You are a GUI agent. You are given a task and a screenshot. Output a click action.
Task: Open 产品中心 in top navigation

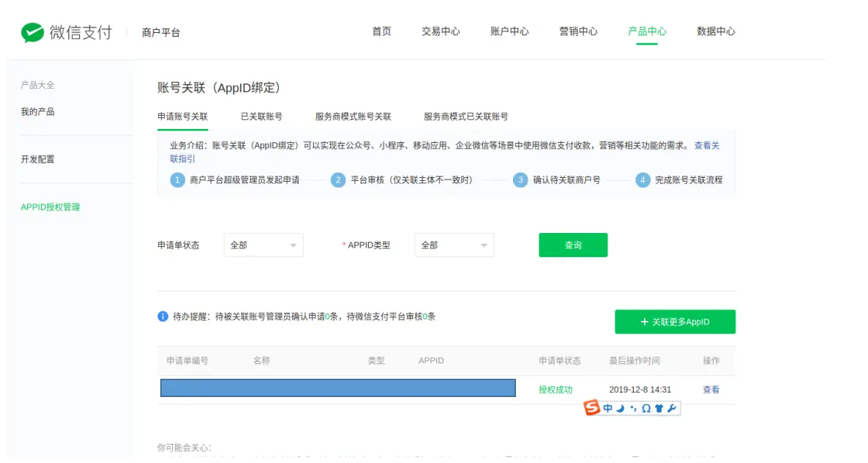646,32
